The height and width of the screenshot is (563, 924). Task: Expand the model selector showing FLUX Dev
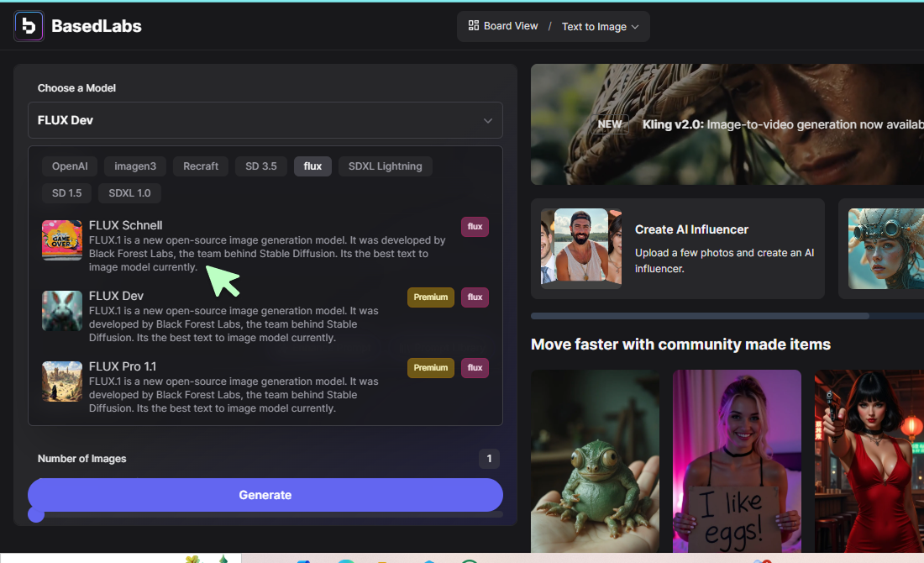pos(265,120)
